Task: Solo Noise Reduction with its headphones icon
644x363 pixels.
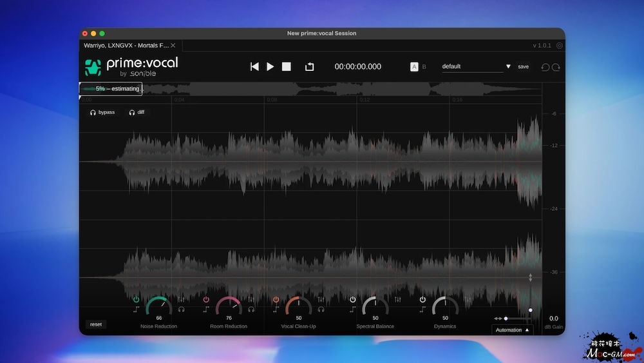Action: [x=181, y=309]
